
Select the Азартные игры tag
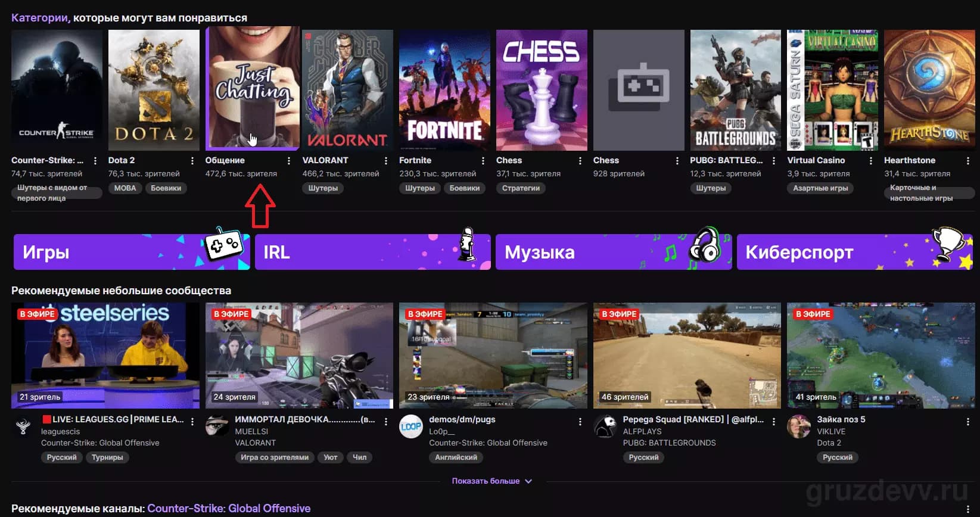coord(820,188)
